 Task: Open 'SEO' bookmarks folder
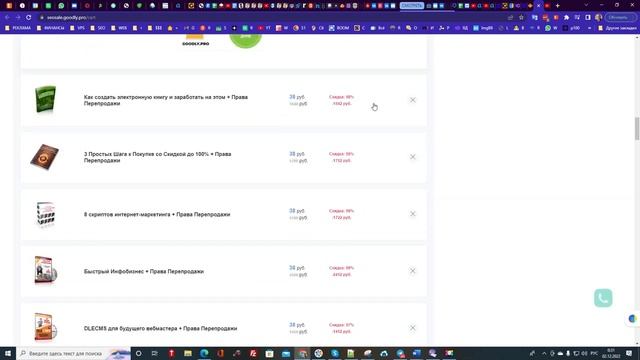pos(98,28)
